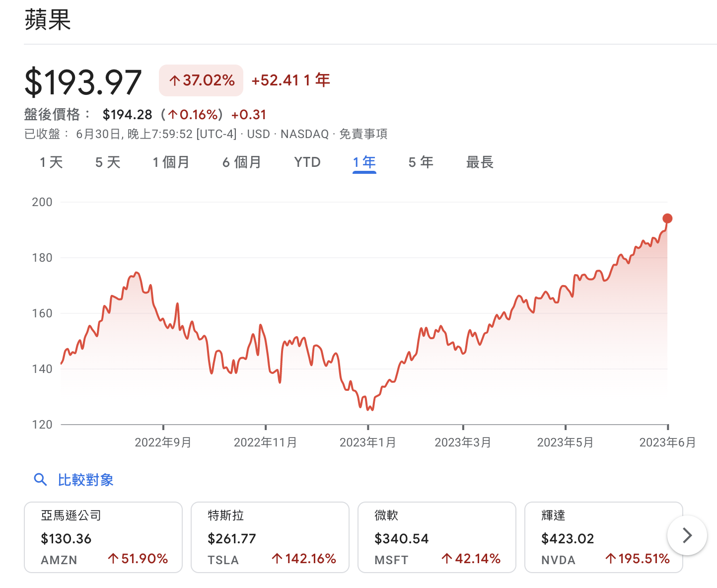Switch to the 5 天 range tab
Image resolution: width=717 pixels, height=588 pixels.
(108, 162)
